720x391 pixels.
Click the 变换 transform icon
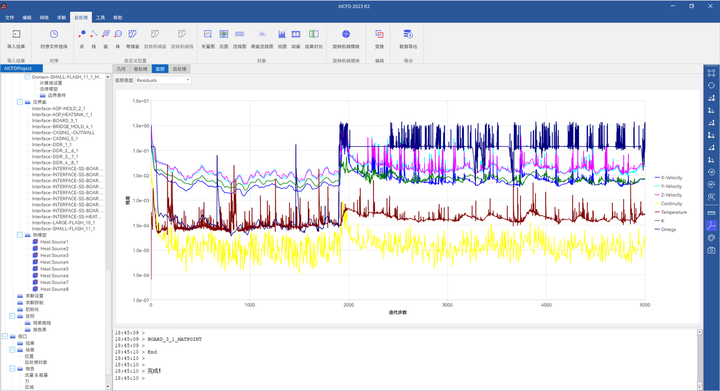click(x=379, y=34)
